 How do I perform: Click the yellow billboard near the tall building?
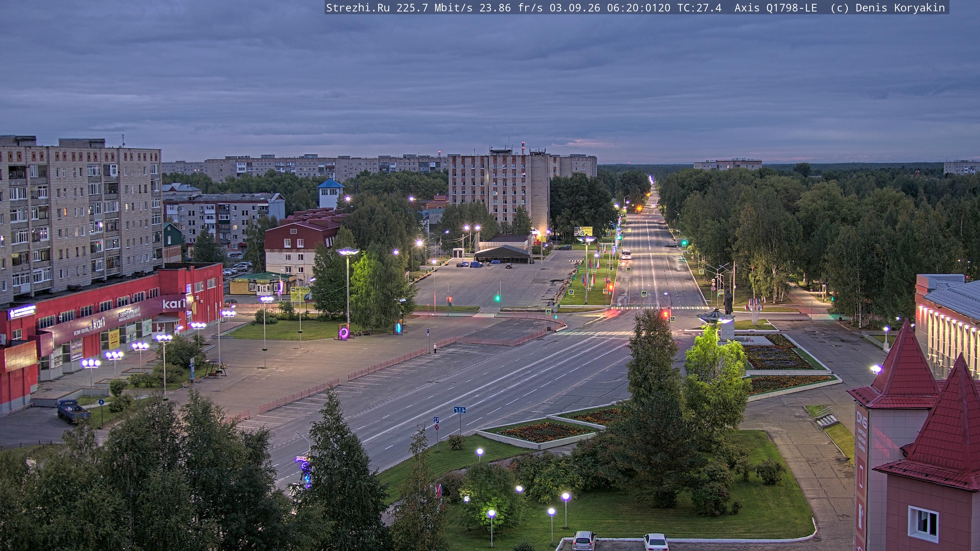tap(583, 231)
